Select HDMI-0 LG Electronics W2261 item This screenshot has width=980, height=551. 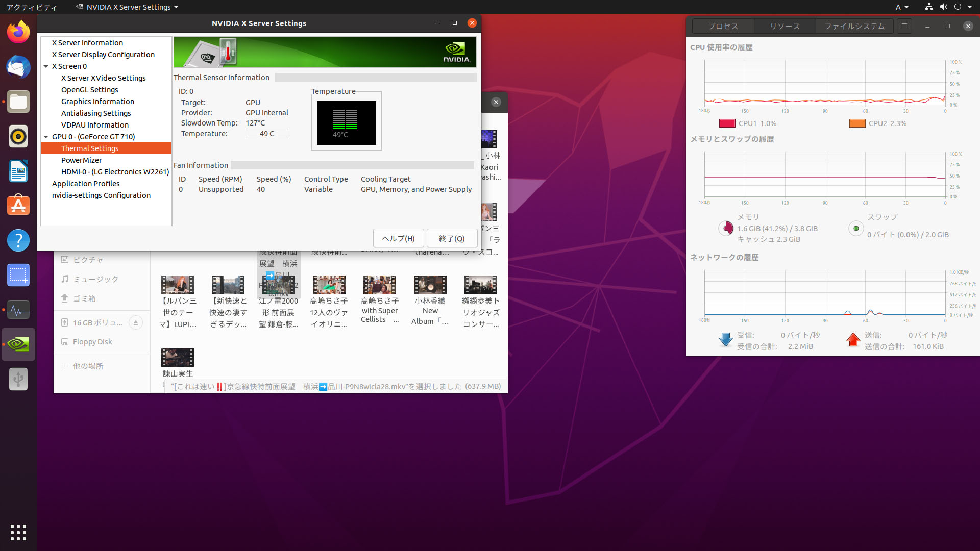pos(115,172)
